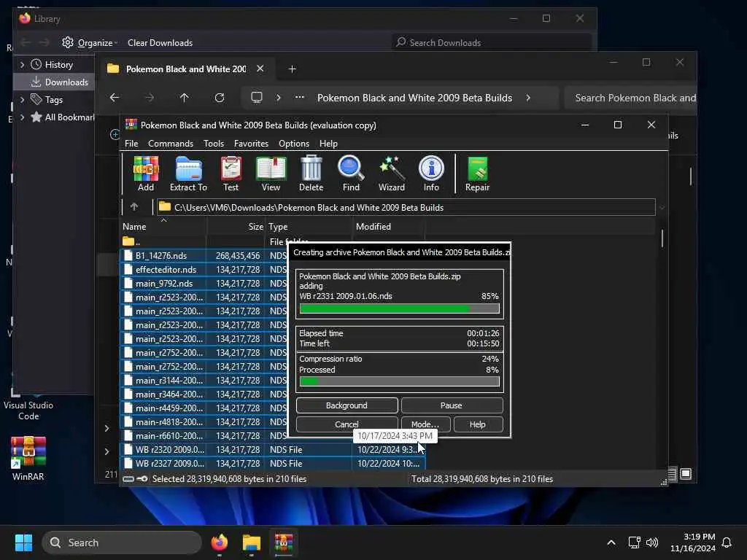
Task: Open the Extract To tool
Action: coord(189,174)
